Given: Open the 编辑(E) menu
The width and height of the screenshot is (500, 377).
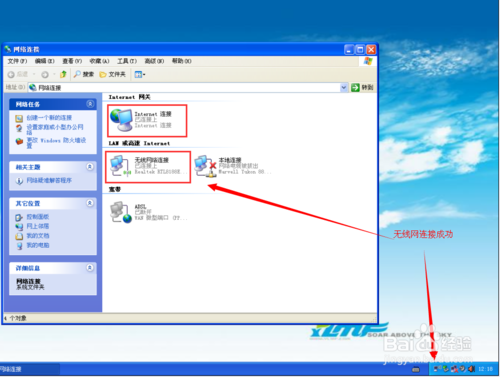Looking at the screenshot, I should [45, 61].
